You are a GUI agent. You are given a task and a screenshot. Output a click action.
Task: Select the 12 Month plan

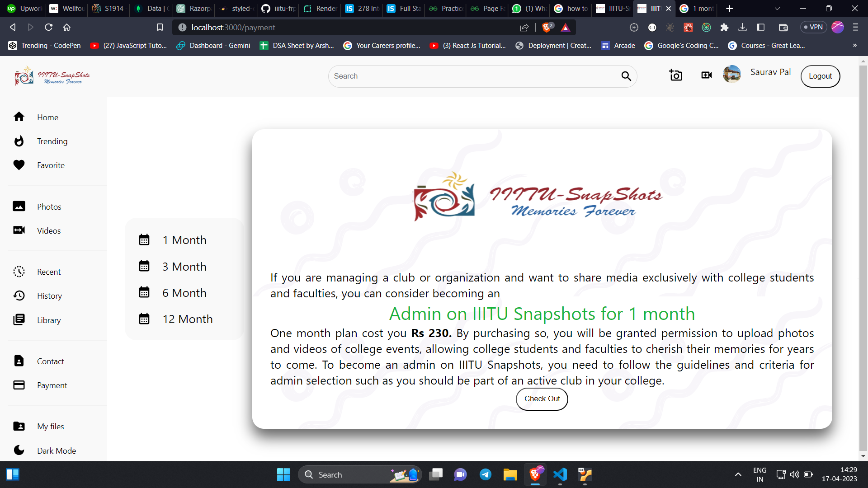(x=187, y=319)
